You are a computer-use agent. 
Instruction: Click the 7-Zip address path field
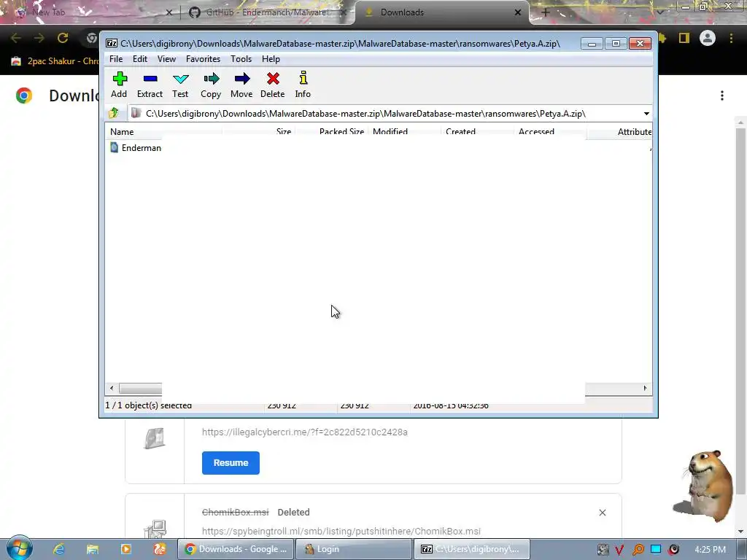click(x=385, y=114)
